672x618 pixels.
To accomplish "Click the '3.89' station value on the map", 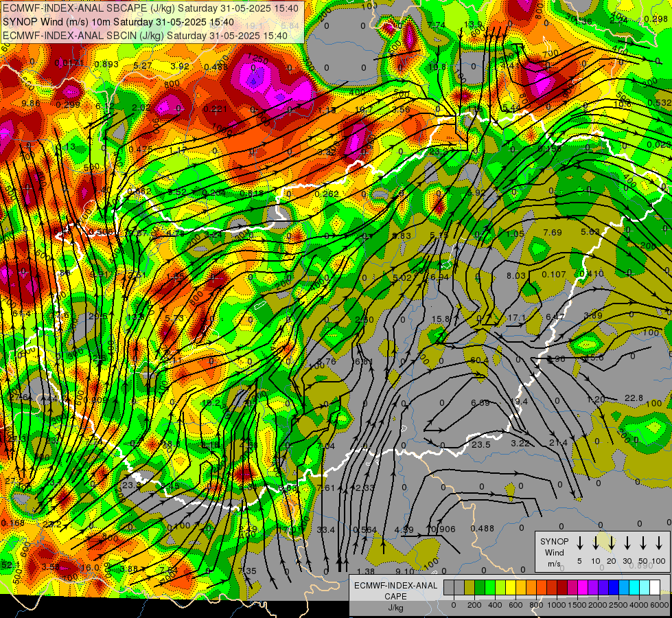I will [x=592, y=315].
